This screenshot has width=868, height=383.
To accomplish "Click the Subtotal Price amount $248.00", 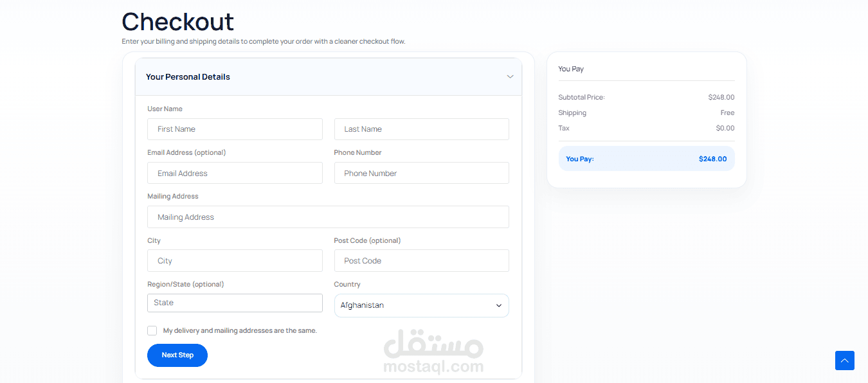I will tap(721, 97).
